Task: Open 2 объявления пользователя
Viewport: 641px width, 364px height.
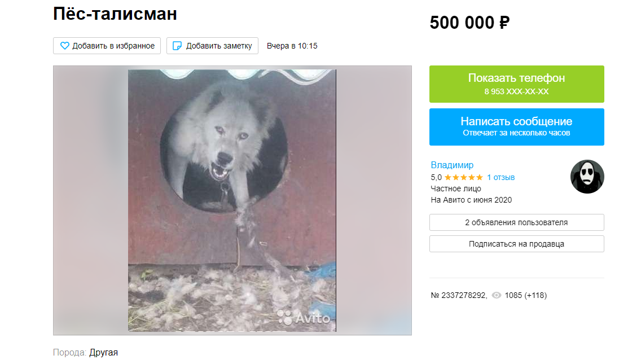Action: tap(517, 222)
